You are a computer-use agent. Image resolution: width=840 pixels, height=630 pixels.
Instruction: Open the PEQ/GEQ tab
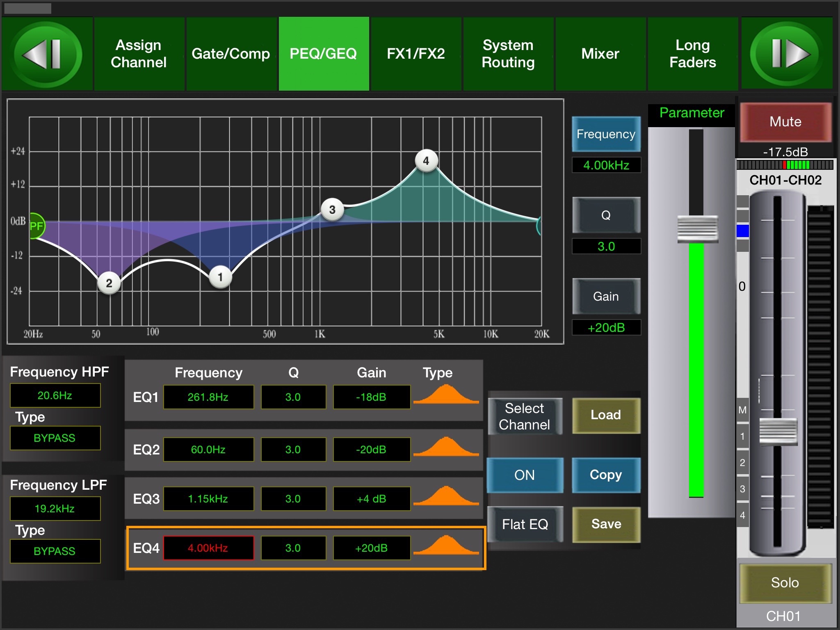coord(324,54)
